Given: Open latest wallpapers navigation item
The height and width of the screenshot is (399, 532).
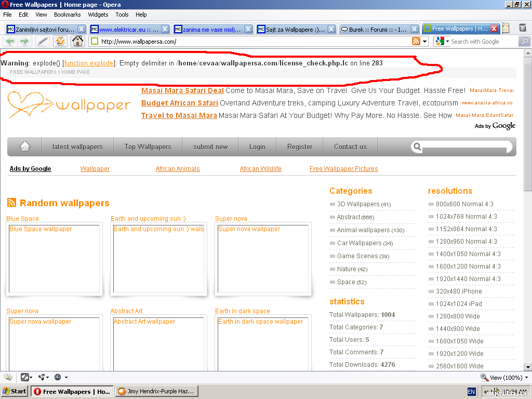Looking at the screenshot, I should pyautogui.click(x=77, y=147).
